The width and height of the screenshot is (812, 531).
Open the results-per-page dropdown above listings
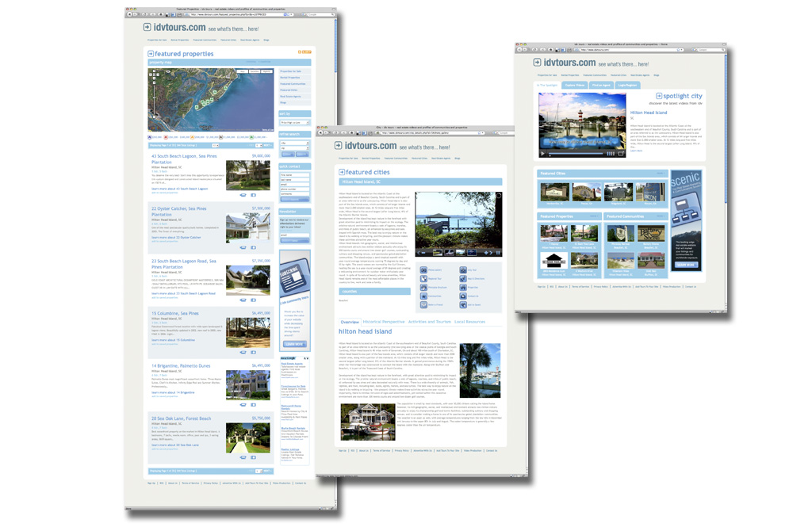click(216, 145)
